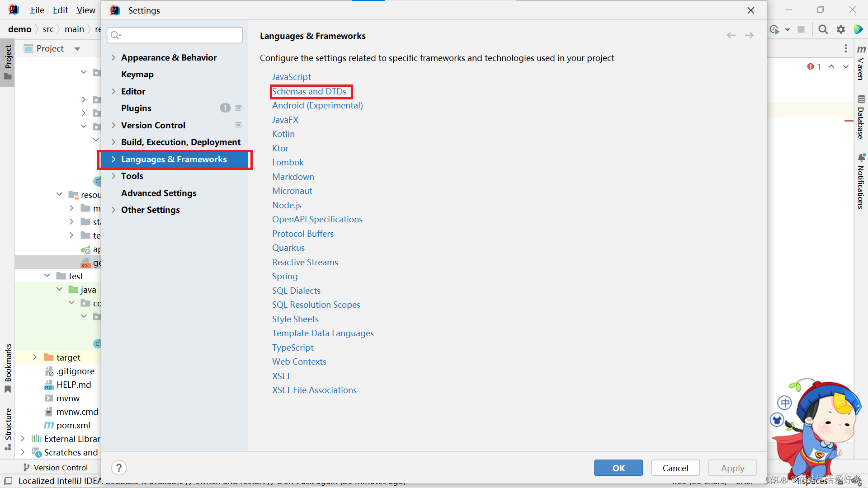This screenshot has width=868, height=488.
Task: Expand the Appearance & Behavior section
Action: [113, 57]
